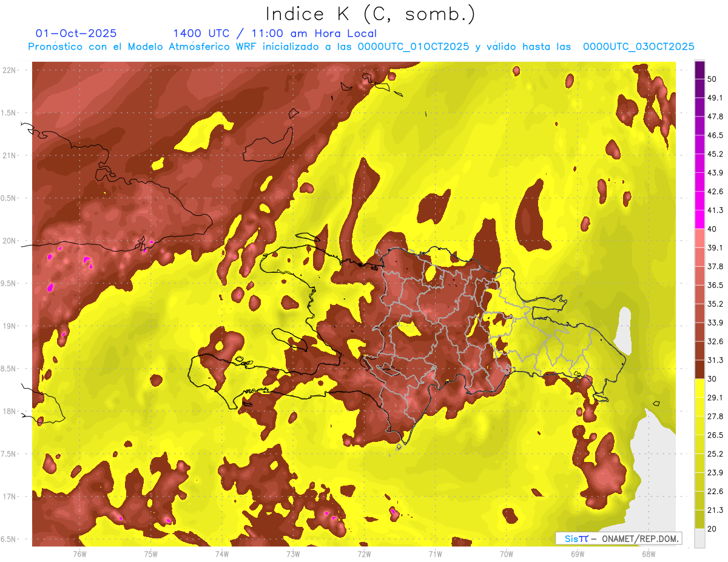The width and height of the screenshot is (728, 562).
Task: Click the dark brown 30 legend swatch
Action: pyautogui.click(x=699, y=369)
